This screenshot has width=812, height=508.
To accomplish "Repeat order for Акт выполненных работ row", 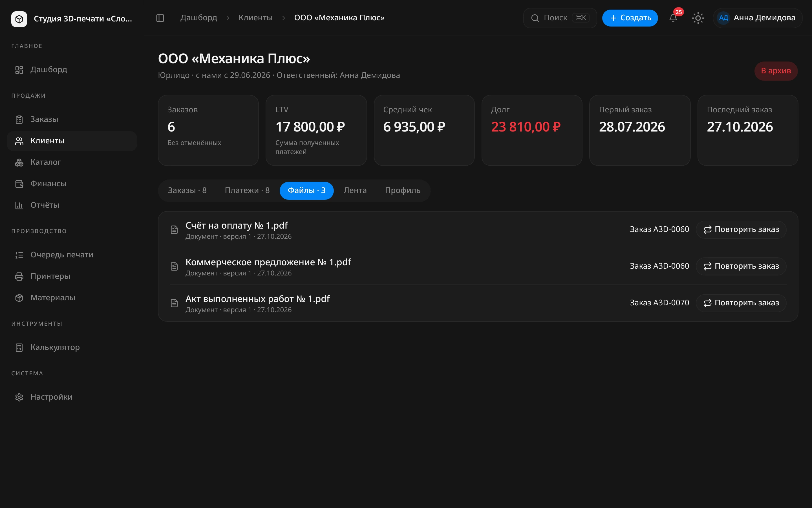I will pyautogui.click(x=741, y=303).
